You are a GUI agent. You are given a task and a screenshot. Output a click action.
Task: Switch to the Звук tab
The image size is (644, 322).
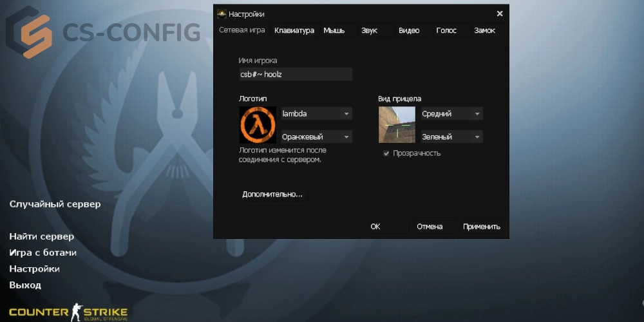coord(369,30)
